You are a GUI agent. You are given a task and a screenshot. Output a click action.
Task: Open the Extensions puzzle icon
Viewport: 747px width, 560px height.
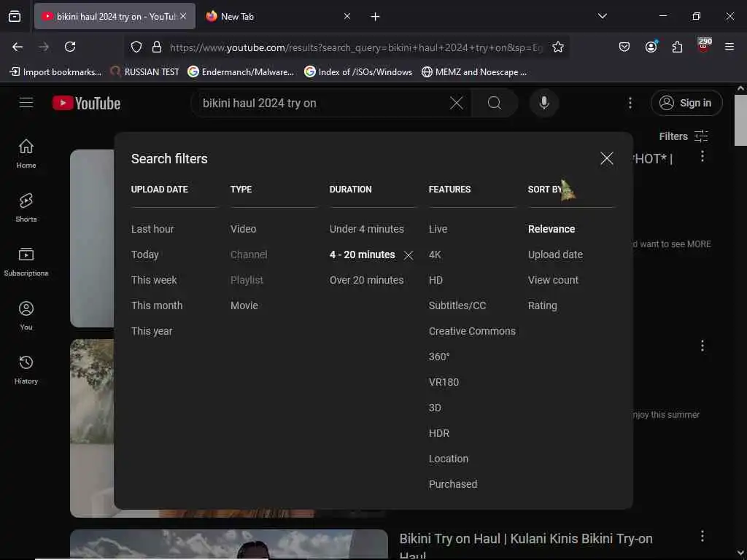[x=677, y=47]
